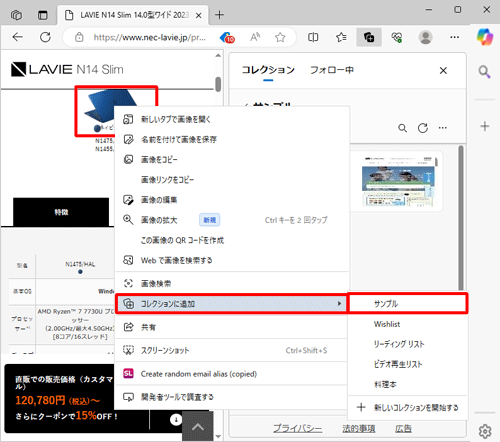Add to the Wishlist collection
The image size is (500, 442).
click(x=408, y=324)
